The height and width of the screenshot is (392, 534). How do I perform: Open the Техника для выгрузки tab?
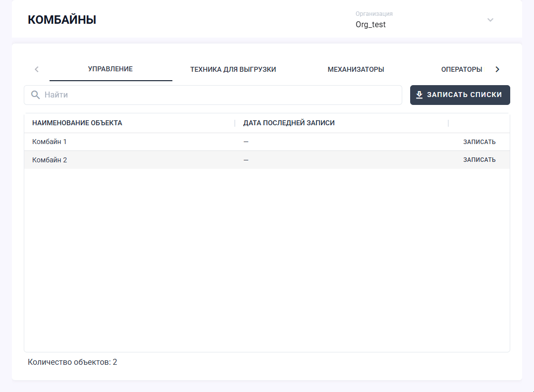(x=233, y=69)
